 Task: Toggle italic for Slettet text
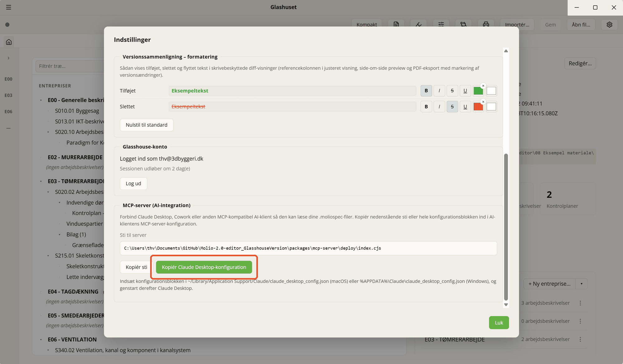coord(439,106)
